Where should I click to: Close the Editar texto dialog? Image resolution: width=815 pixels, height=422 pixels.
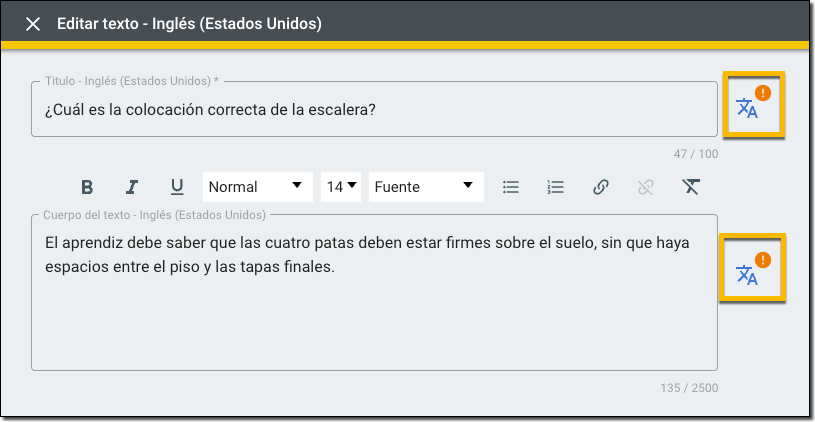[33, 24]
